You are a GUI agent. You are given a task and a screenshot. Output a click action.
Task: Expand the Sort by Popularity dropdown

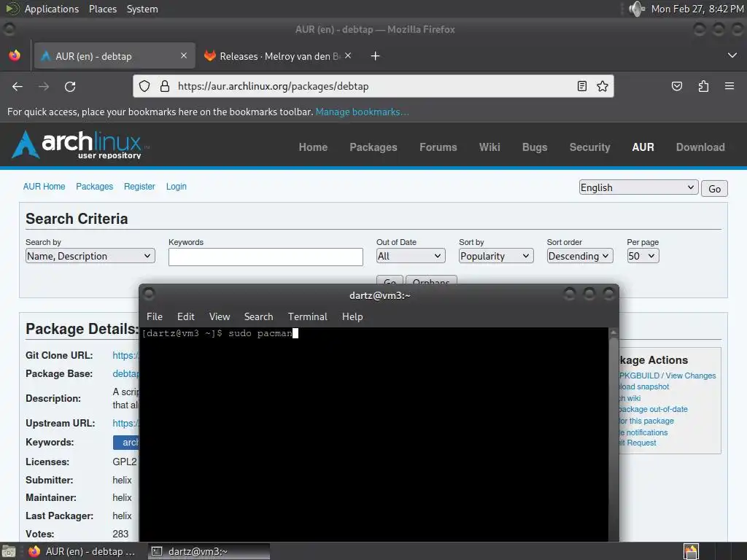click(496, 256)
